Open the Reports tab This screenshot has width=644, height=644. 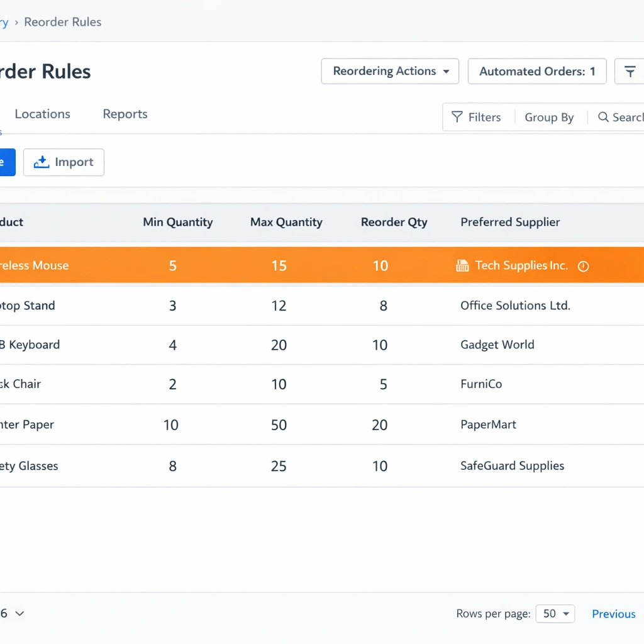tap(125, 114)
